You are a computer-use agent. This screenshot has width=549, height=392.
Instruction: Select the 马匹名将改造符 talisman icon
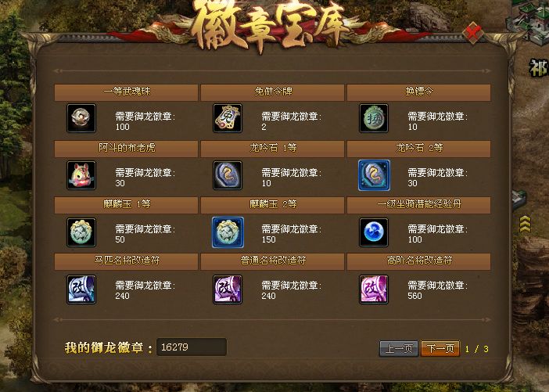pyautogui.click(x=81, y=290)
